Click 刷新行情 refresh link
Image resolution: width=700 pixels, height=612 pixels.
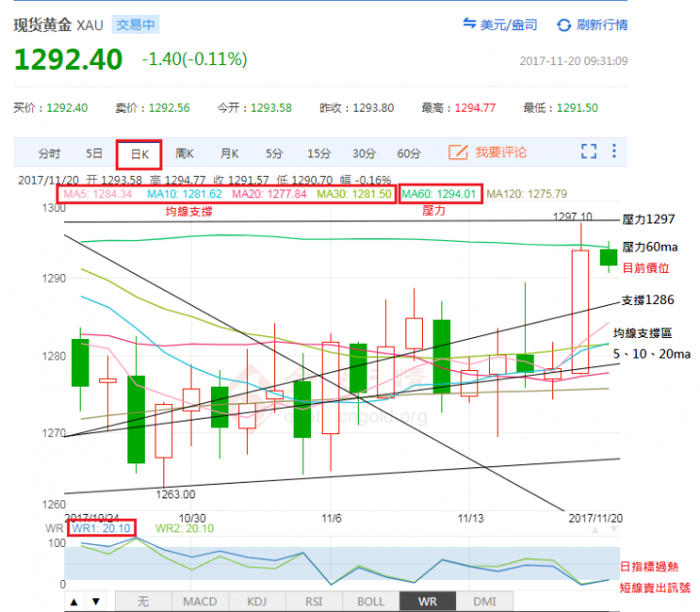pyautogui.click(x=602, y=25)
